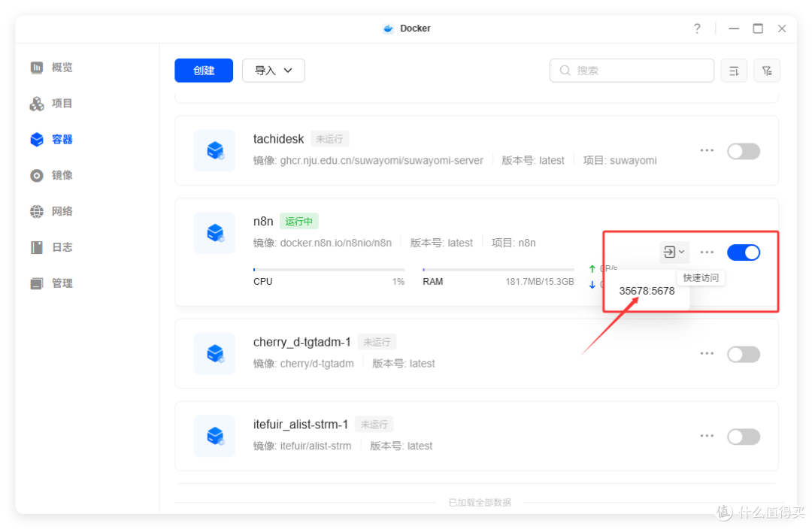Enable the cherry_d-tgtadm-1 container switch
This screenshot has width=812, height=529.
point(743,354)
